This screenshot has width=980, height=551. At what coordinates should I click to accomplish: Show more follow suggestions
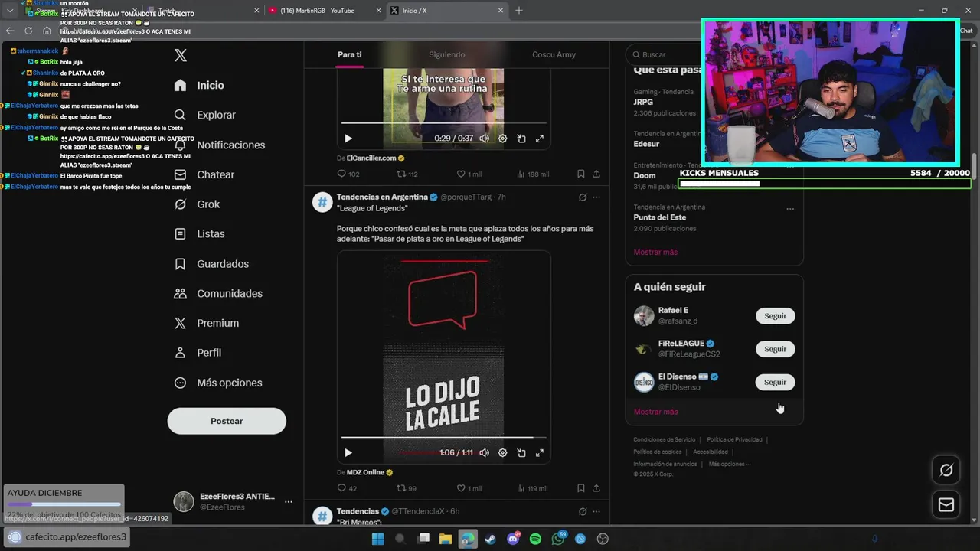pyautogui.click(x=655, y=412)
